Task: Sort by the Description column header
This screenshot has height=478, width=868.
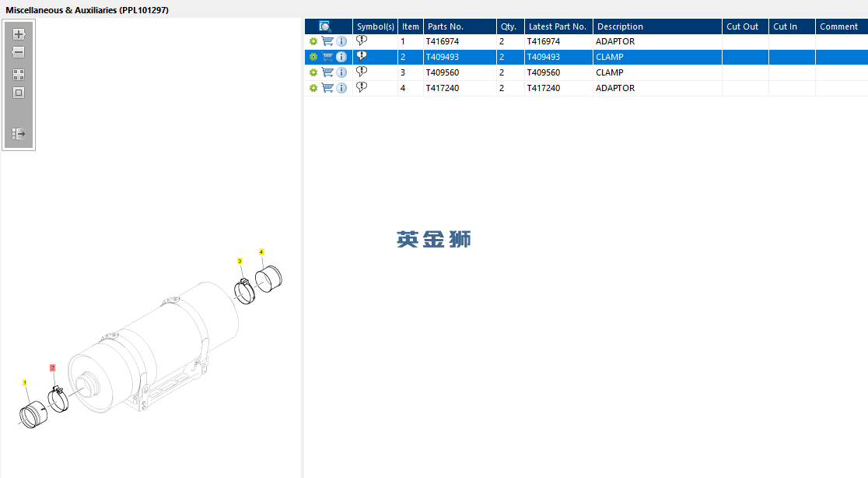Action: click(658, 26)
